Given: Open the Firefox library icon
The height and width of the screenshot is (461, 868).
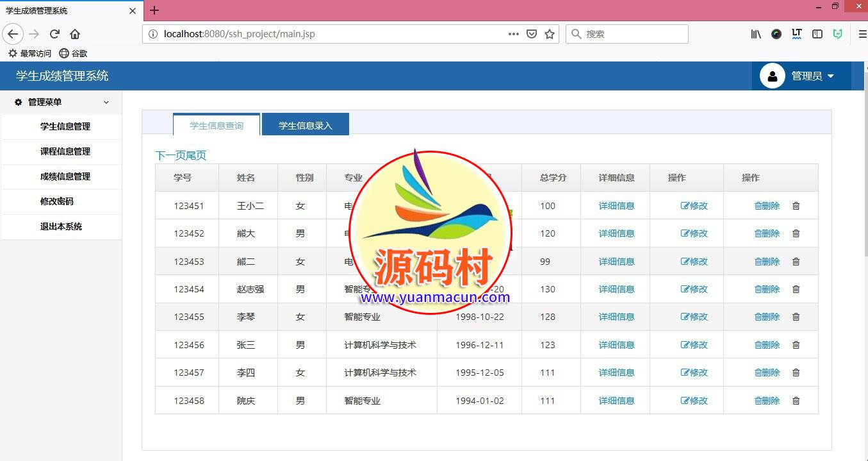Looking at the screenshot, I should [756, 34].
